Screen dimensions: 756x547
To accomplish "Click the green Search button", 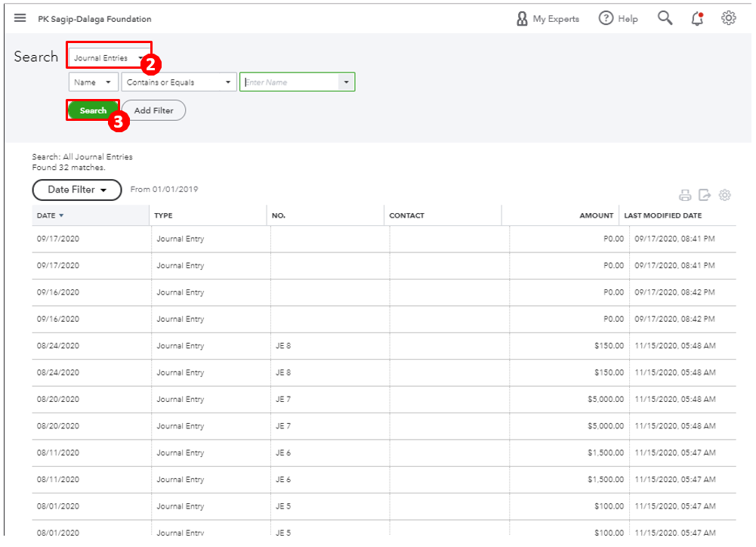I will [93, 110].
